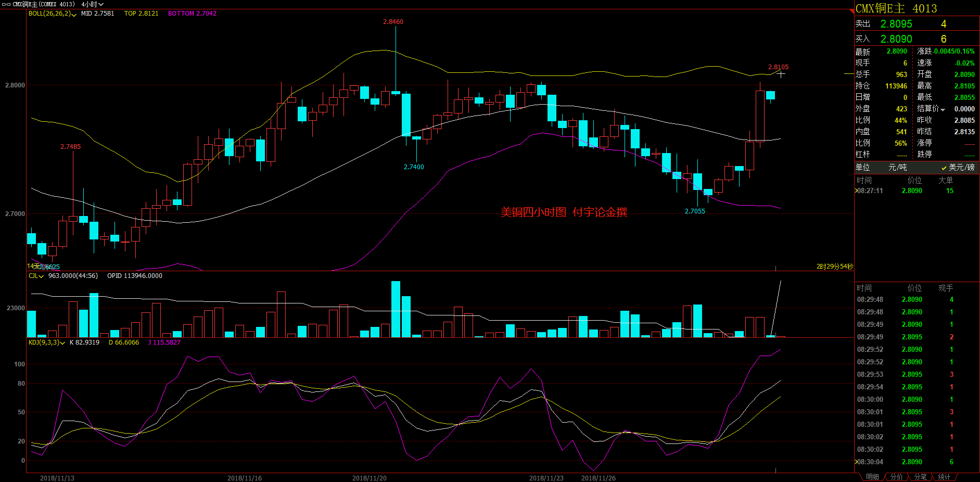Click the 昨结 2.8135 value in the quote panel
This screenshot has width=980, height=482.
964,132
